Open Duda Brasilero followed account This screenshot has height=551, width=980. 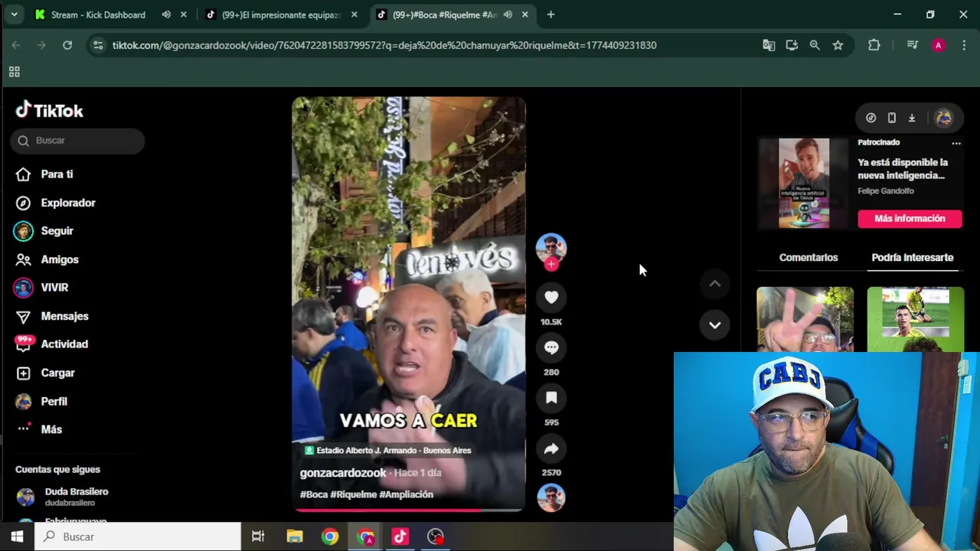[x=77, y=497]
